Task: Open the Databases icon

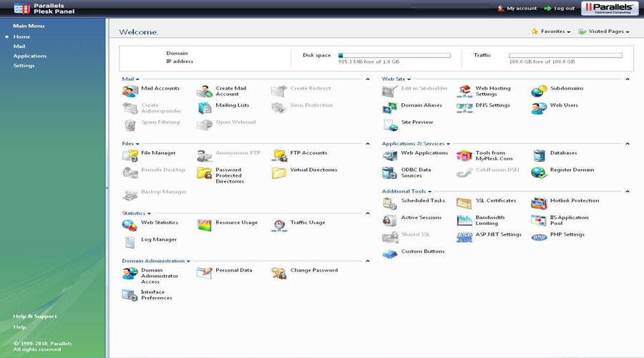Action: (x=539, y=155)
